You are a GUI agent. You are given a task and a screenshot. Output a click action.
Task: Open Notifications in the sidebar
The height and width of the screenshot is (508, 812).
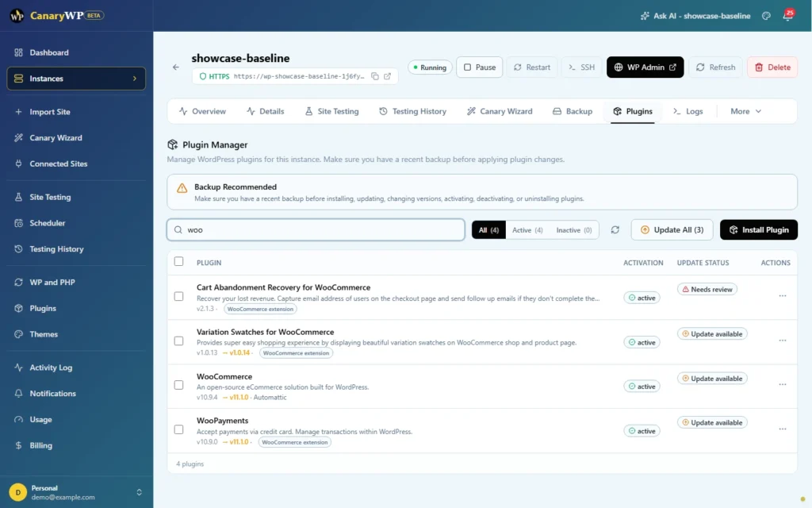coord(76,394)
